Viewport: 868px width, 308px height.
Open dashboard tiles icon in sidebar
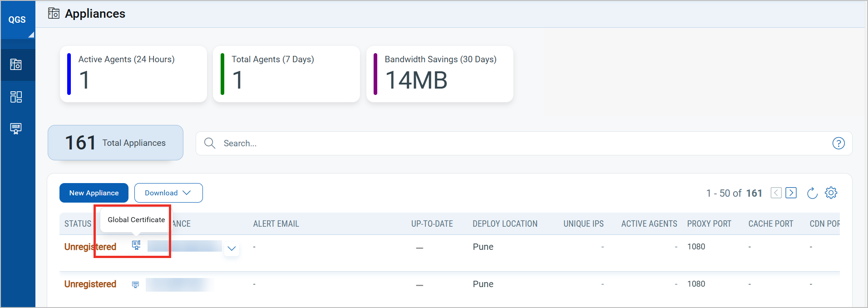(16, 97)
